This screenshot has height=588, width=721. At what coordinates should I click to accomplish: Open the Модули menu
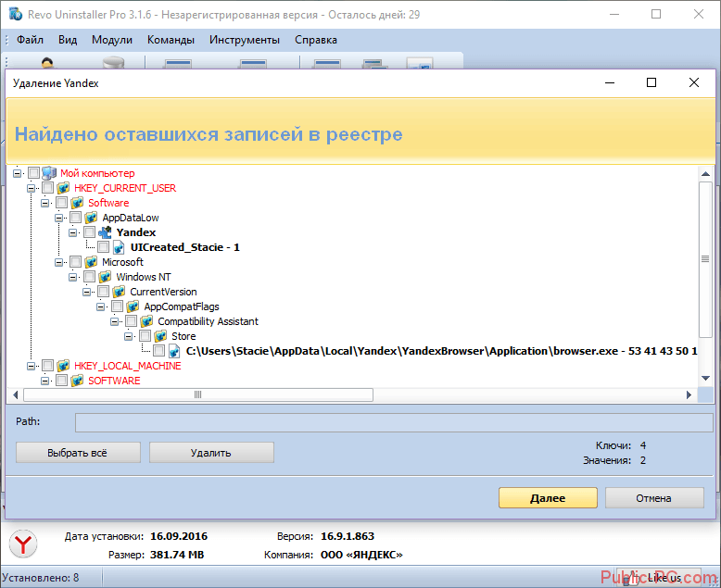(x=112, y=40)
